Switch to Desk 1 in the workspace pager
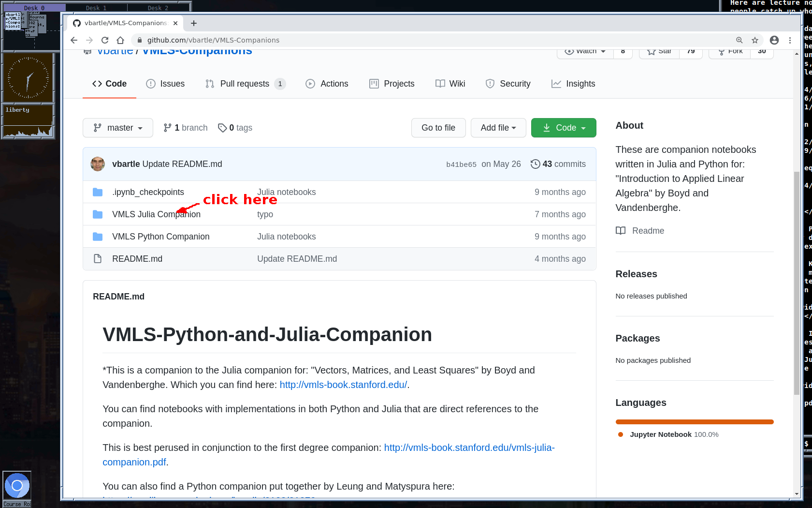The image size is (812, 508). coord(96,8)
